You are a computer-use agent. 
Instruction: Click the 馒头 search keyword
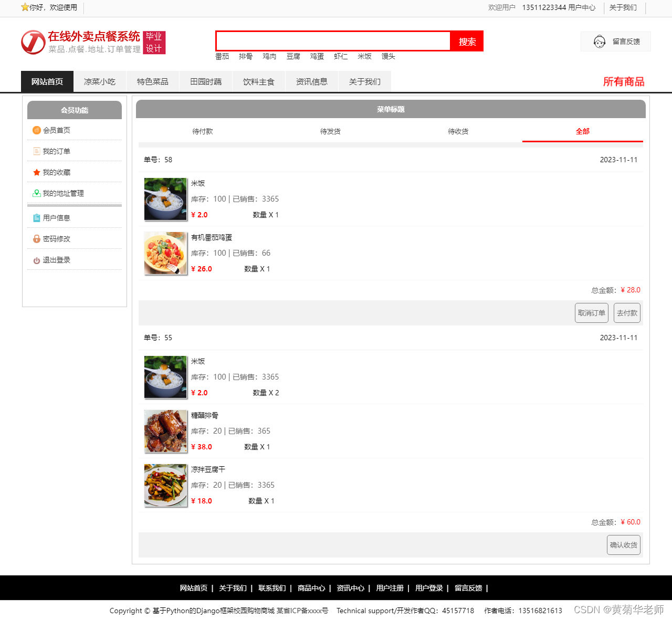point(388,56)
